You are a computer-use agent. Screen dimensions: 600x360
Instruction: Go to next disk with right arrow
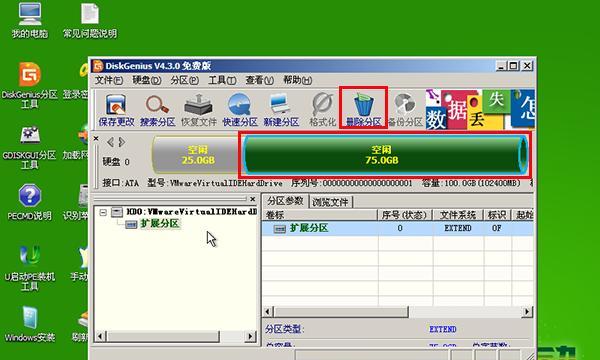(122, 142)
